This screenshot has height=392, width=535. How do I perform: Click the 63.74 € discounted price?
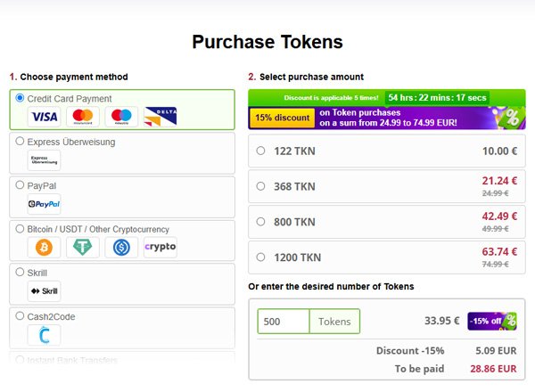(499, 251)
